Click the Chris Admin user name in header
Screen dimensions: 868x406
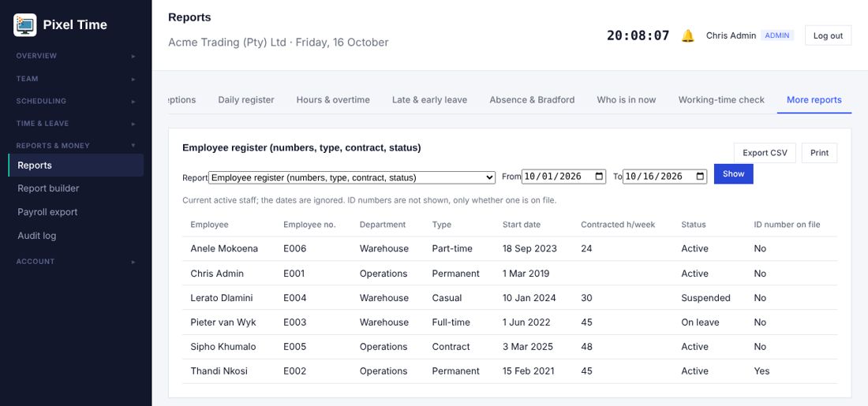(x=731, y=36)
